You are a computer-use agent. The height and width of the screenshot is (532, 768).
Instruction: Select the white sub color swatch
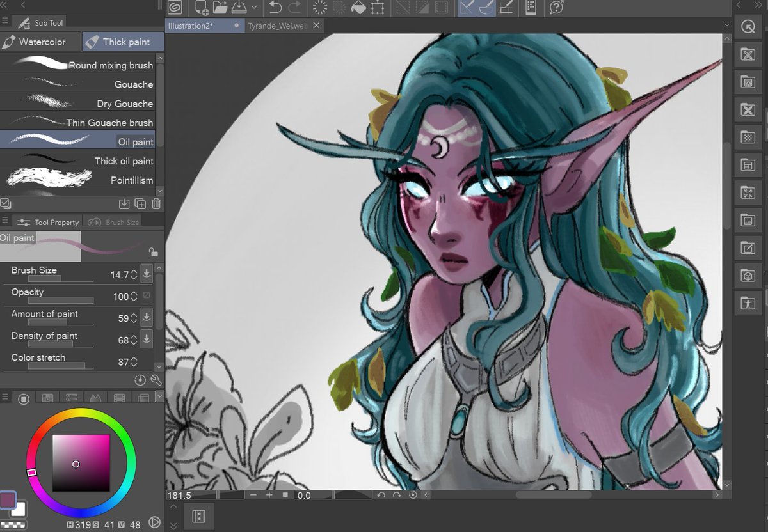click(19, 509)
